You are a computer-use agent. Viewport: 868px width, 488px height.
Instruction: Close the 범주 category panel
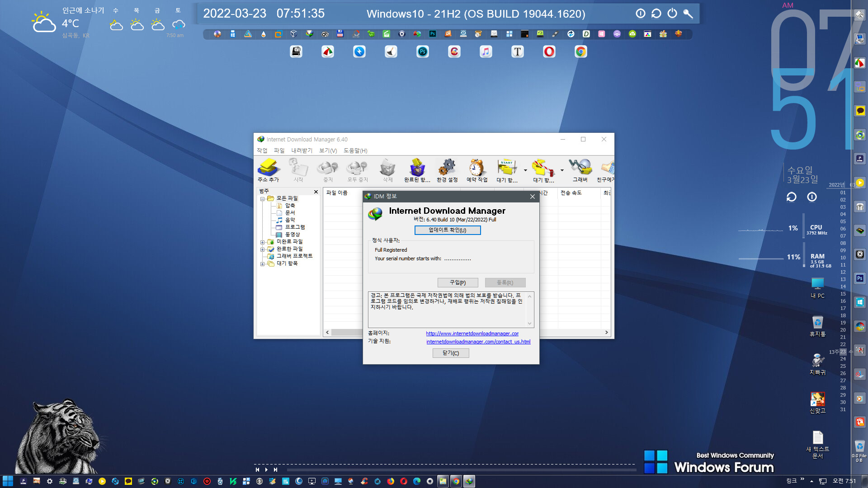(316, 192)
